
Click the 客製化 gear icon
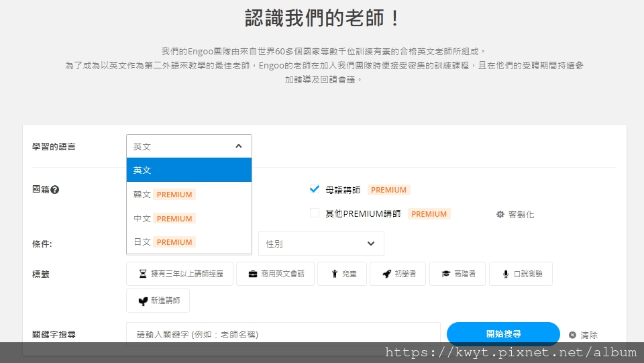pos(500,214)
